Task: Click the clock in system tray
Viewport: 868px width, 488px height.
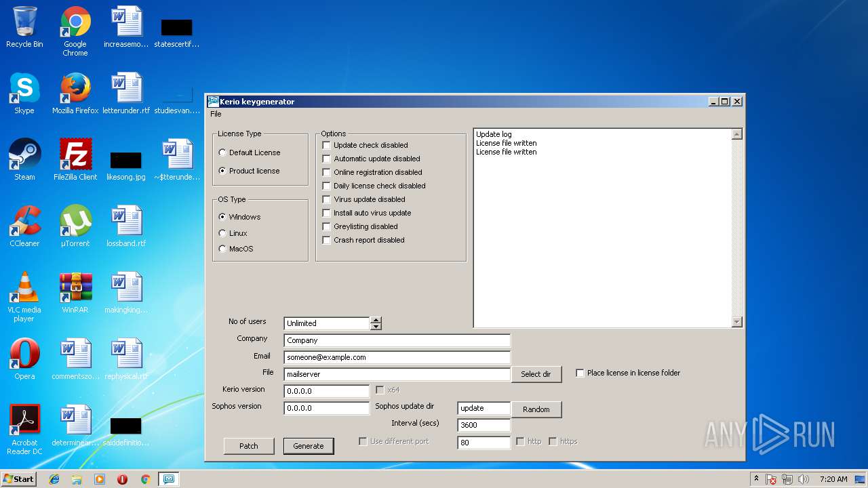Action: click(833, 479)
